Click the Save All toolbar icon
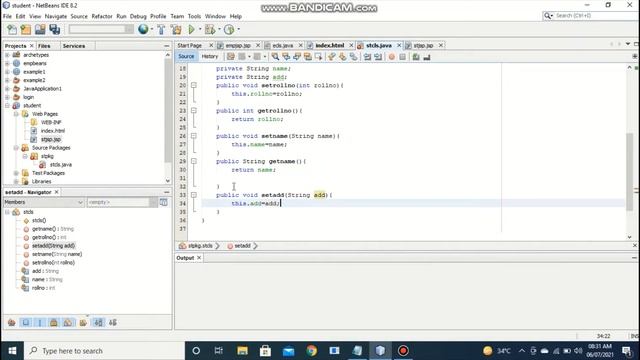640x360 pixels. [54, 29]
